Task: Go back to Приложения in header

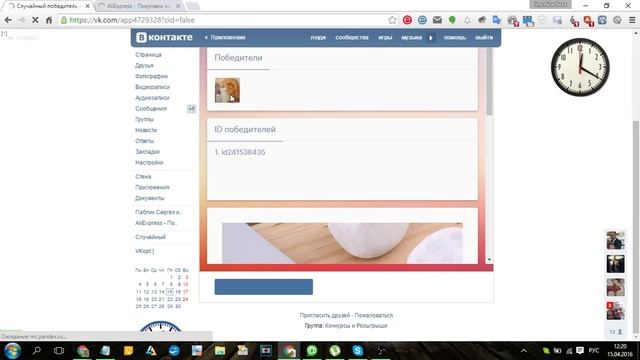Action: (225, 37)
